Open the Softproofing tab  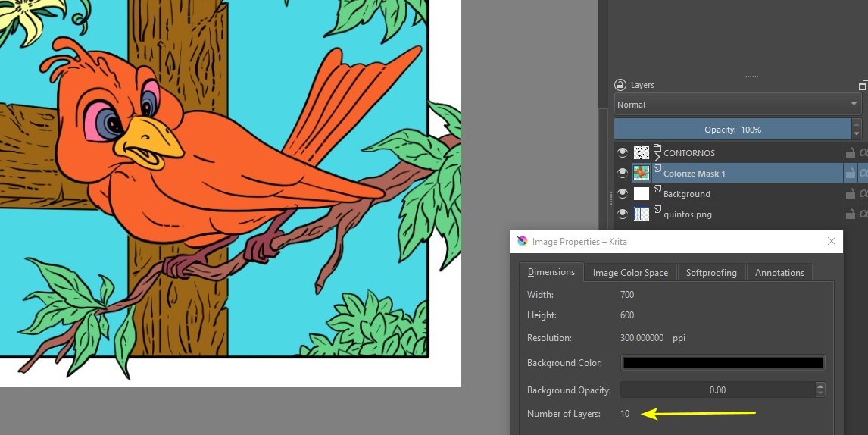[x=711, y=273]
